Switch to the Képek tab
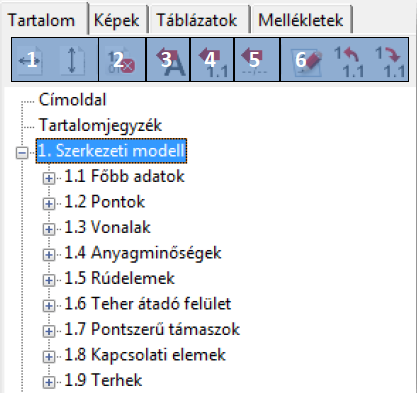Image resolution: width=417 pixels, height=393 pixels. pos(116,20)
